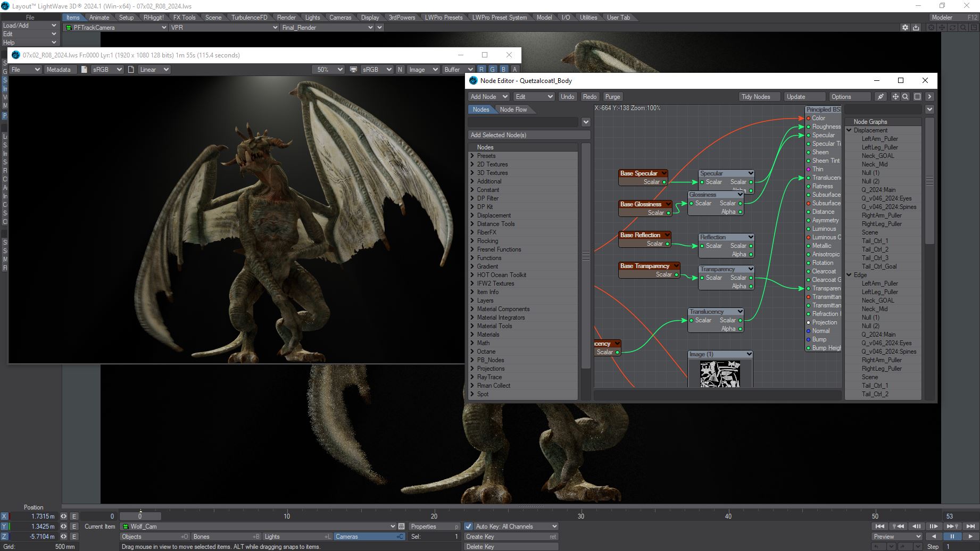Click the Create Key button

coord(511,537)
